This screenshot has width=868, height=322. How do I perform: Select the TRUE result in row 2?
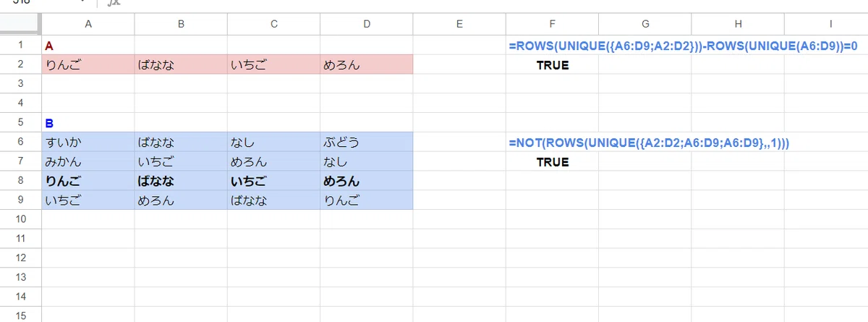click(553, 65)
